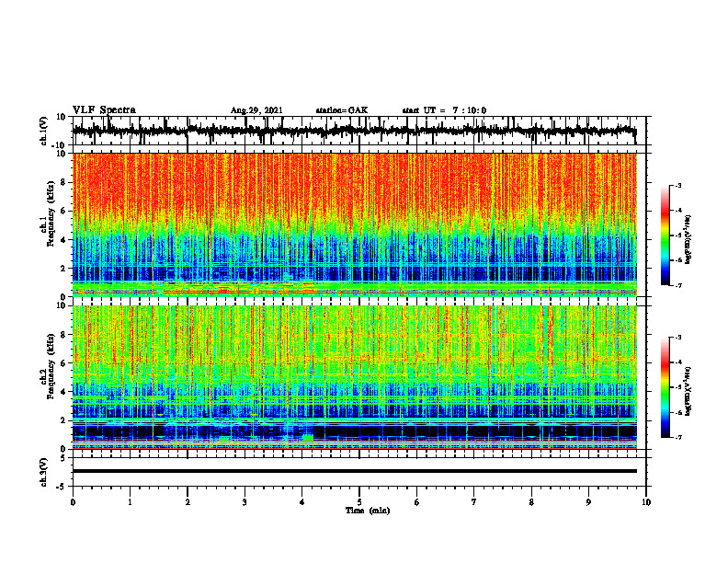Click the "10" tick on the time axis
728x563 pixels.
click(x=646, y=502)
